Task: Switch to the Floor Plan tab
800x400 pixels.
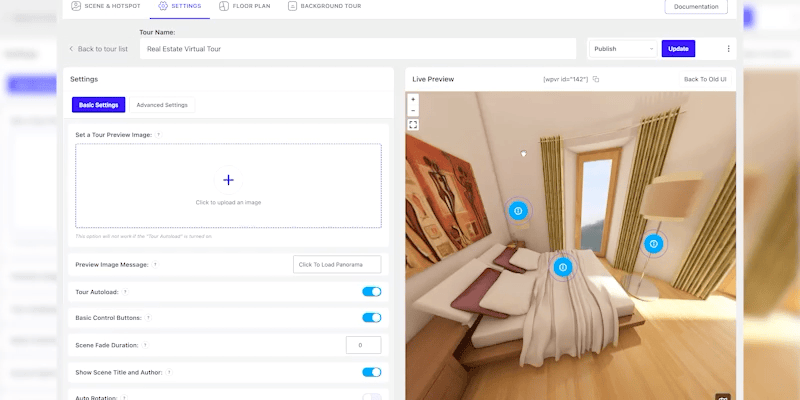Action: coord(244,6)
